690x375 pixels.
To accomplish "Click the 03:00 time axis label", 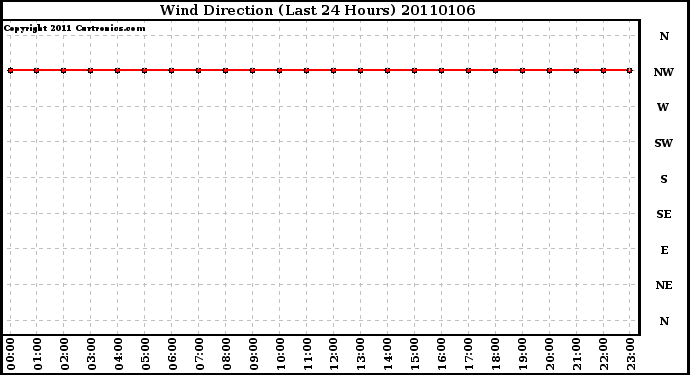I will [x=92, y=354].
